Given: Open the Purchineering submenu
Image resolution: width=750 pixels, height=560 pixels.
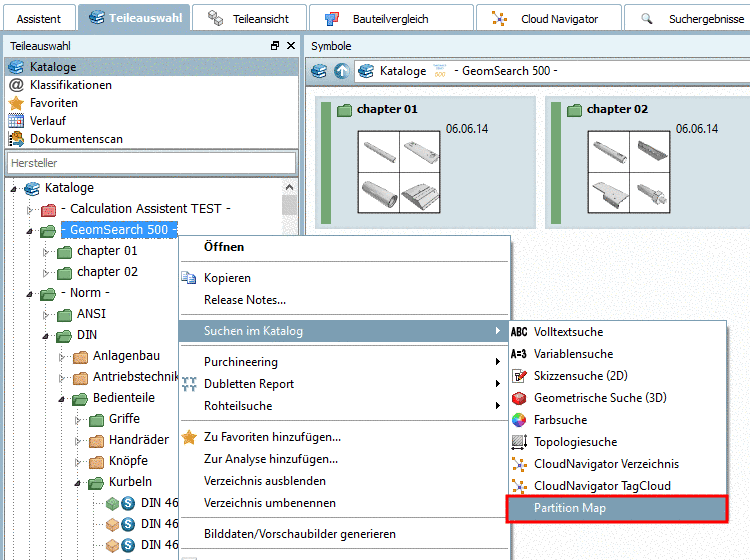Looking at the screenshot, I should pyautogui.click(x=344, y=362).
